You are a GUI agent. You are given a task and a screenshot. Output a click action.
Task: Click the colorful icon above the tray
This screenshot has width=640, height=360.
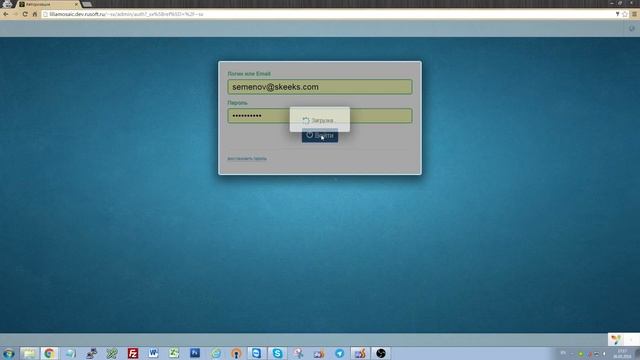(616, 339)
